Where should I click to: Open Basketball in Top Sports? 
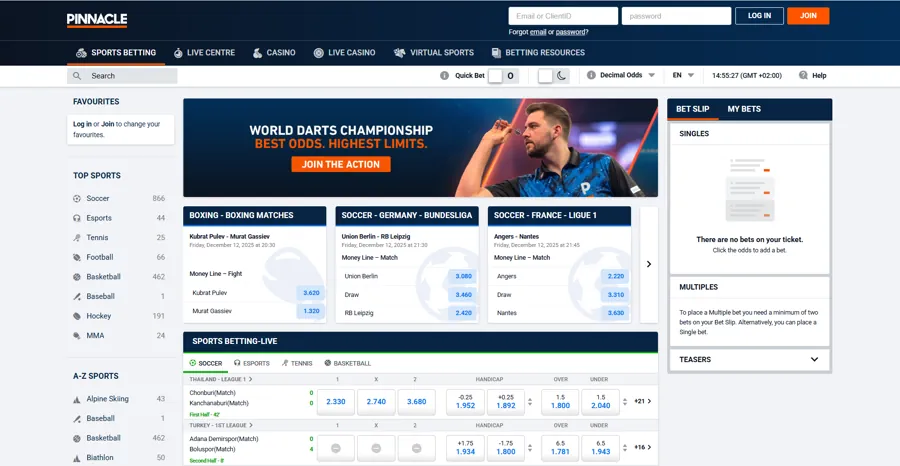click(103, 277)
